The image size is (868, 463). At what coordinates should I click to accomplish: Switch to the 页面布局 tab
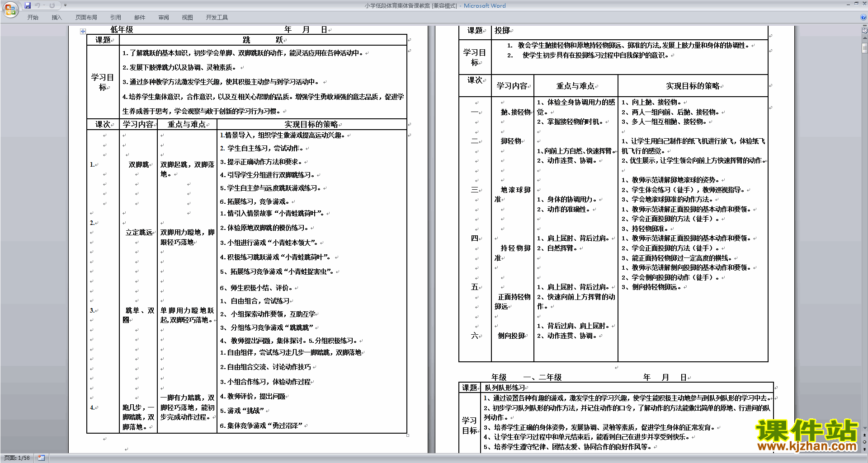point(86,18)
